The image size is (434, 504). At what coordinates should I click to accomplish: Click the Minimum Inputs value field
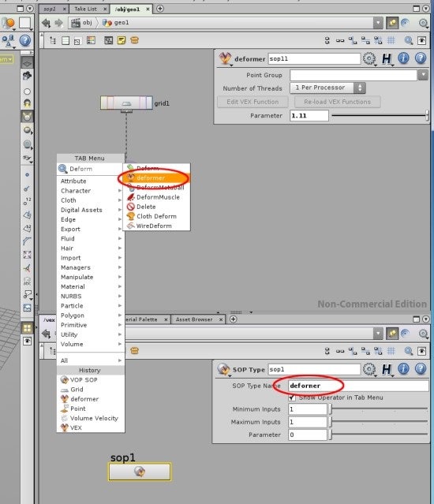click(308, 409)
